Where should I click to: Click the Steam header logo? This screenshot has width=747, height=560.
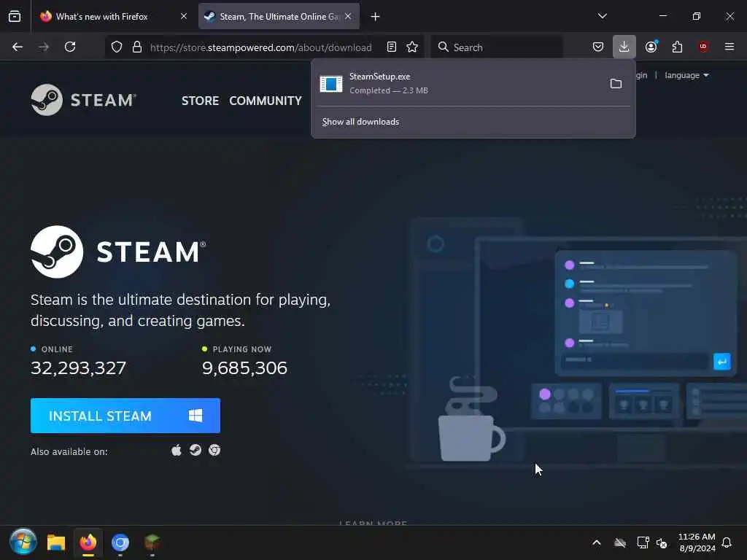[x=84, y=99]
